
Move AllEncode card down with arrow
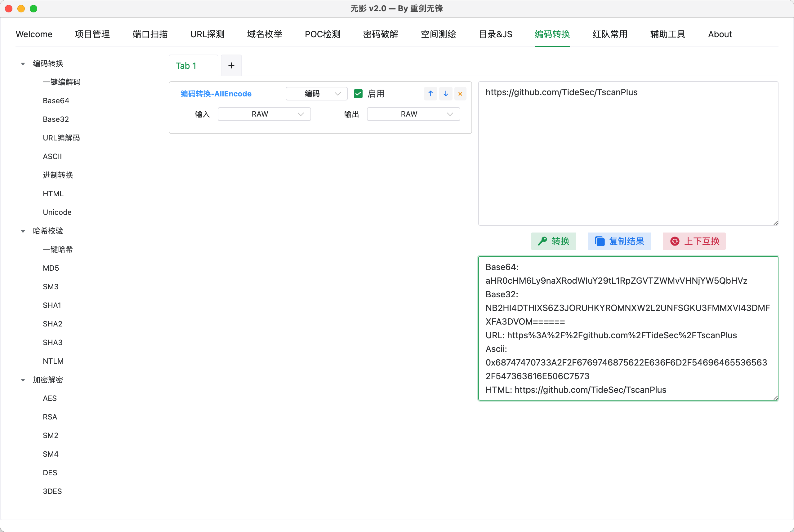445,94
